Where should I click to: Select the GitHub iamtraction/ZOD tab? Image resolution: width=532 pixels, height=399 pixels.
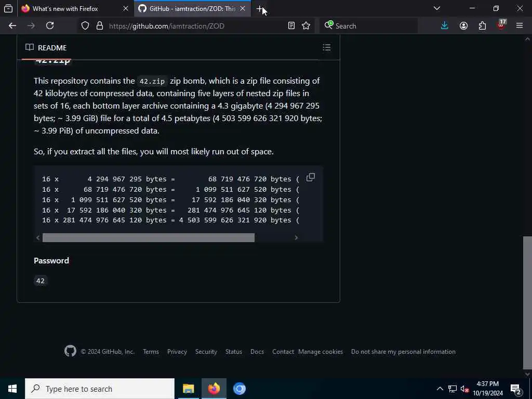click(192, 8)
